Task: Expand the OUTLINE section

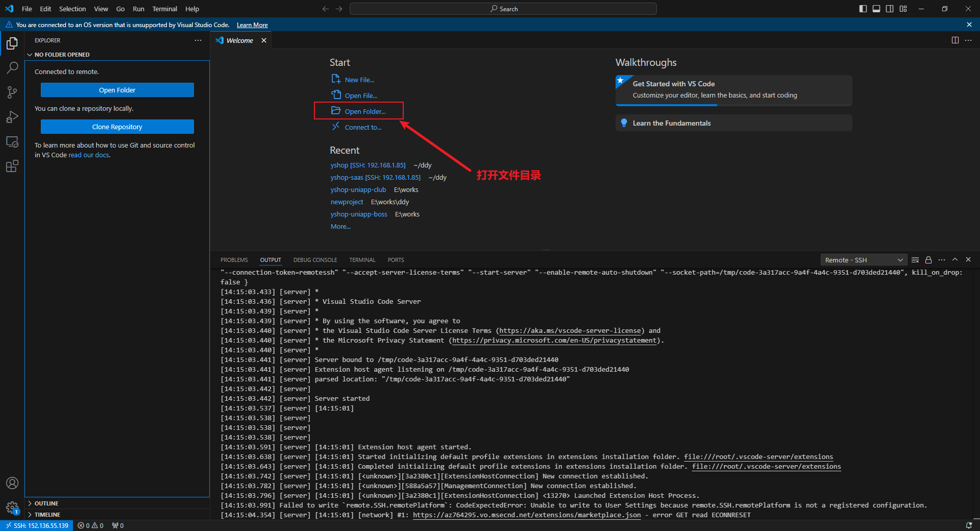Action: pos(46,503)
